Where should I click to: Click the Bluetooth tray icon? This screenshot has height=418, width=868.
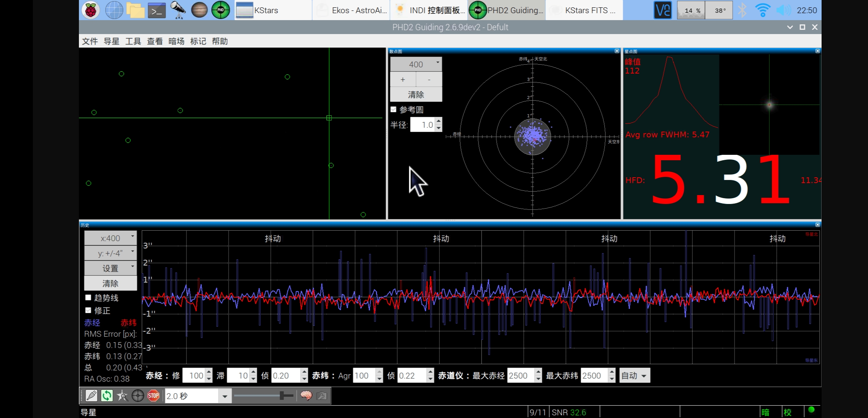click(x=742, y=10)
